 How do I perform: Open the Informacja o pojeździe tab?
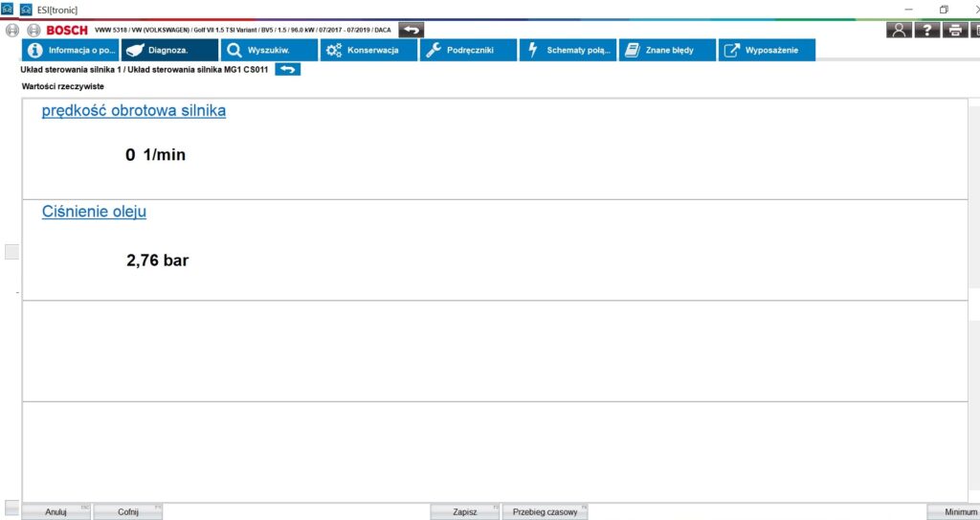click(70, 50)
